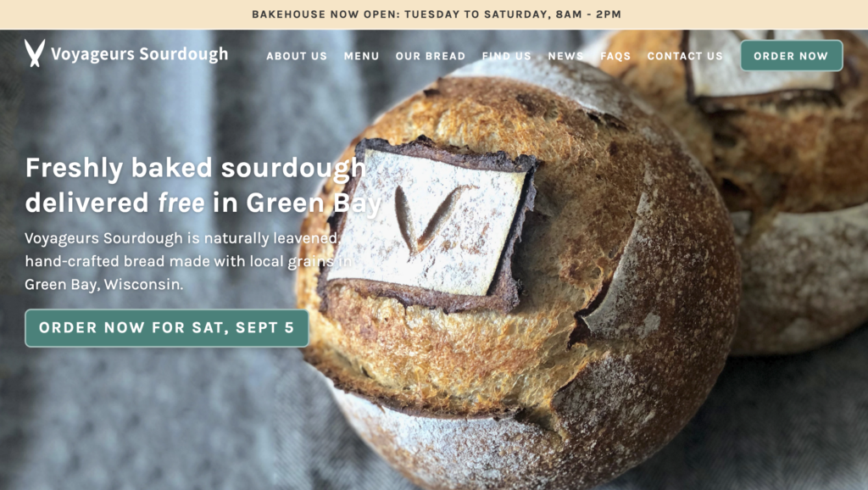Click the italic word free in headline
Screen dimensions: 868x490
point(181,203)
